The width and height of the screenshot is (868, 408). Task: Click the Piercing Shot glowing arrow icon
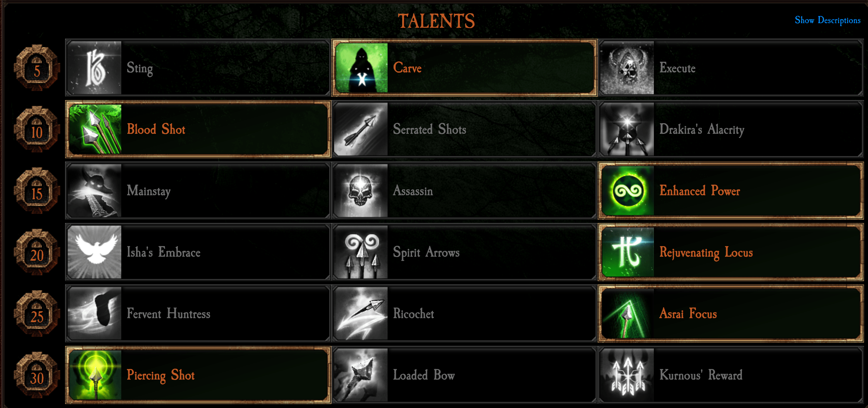[94, 375]
